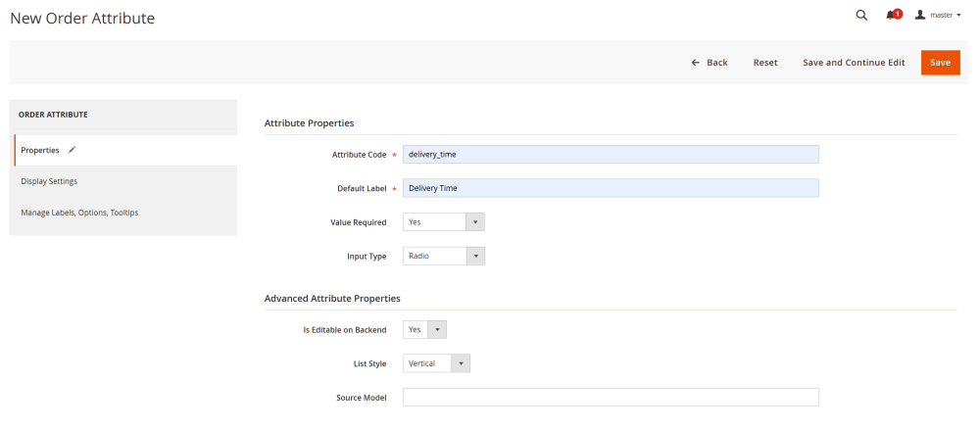The height and width of the screenshot is (430, 980).
Task: Click the orange Save button
Action: 940,63
